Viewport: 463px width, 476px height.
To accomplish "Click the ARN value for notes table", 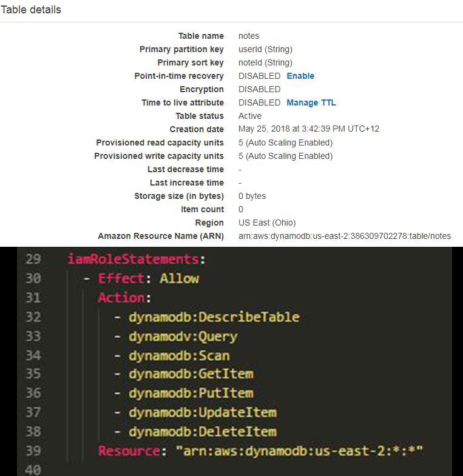I will click(345, 236).
